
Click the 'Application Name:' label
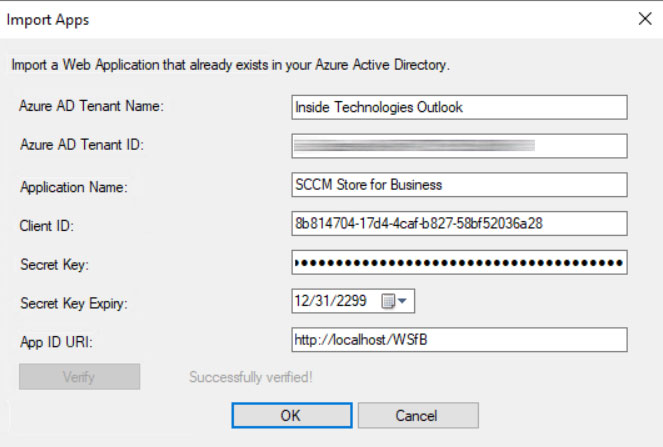point(74,187)
